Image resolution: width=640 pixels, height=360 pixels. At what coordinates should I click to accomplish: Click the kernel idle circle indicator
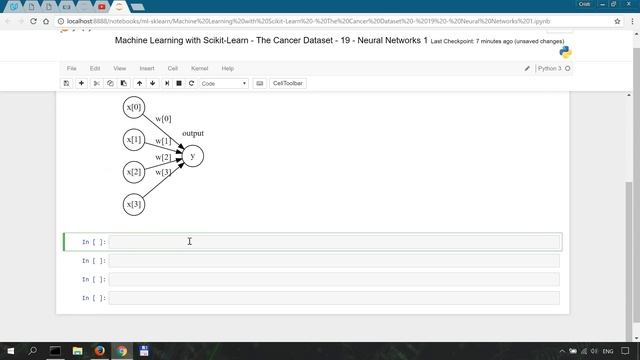pos(567,69)
